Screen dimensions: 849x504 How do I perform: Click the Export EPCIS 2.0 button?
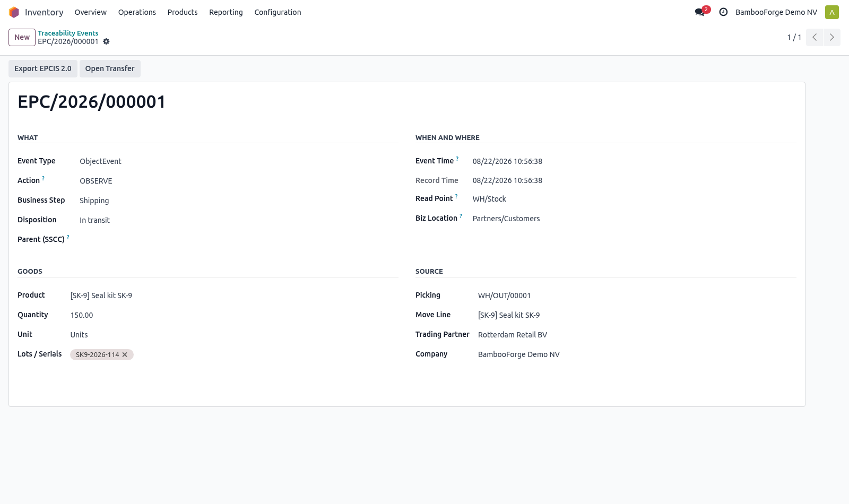43,68
